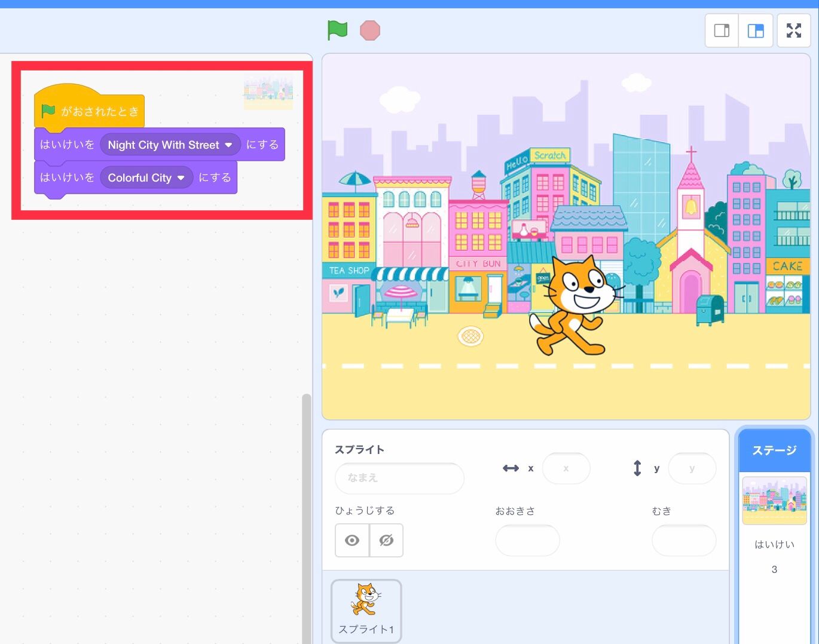Click the vertical arrow icon beside y

point(637,468)
